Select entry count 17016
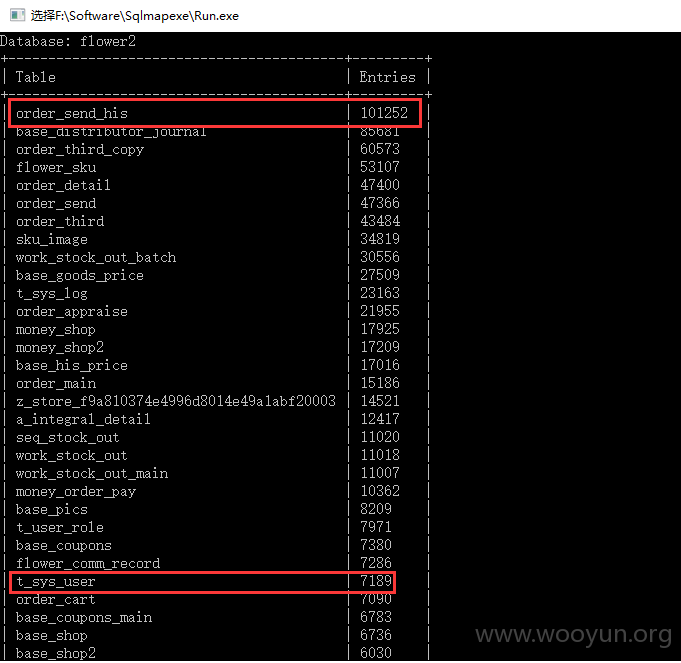Viewport: 681px width, 663px height. point(380,365)
